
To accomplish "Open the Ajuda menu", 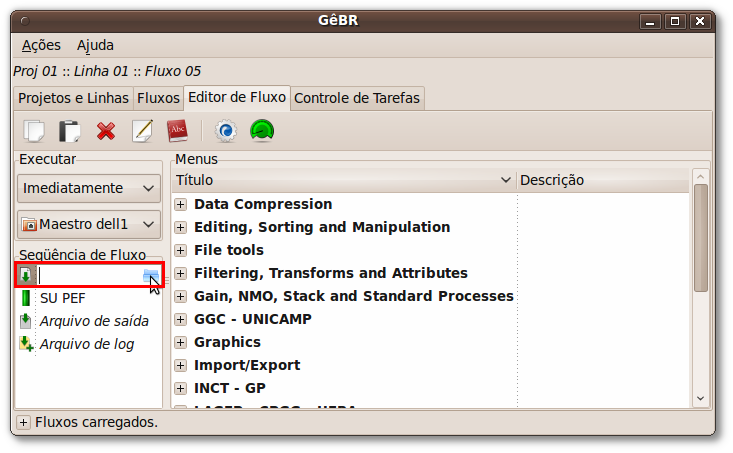I will 95,45.
